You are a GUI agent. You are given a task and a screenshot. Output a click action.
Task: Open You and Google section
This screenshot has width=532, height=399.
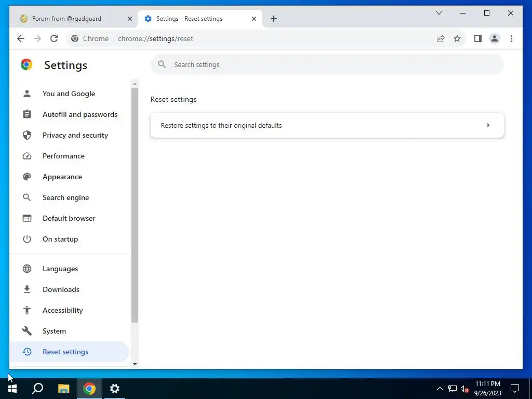(x=69, y=94)
